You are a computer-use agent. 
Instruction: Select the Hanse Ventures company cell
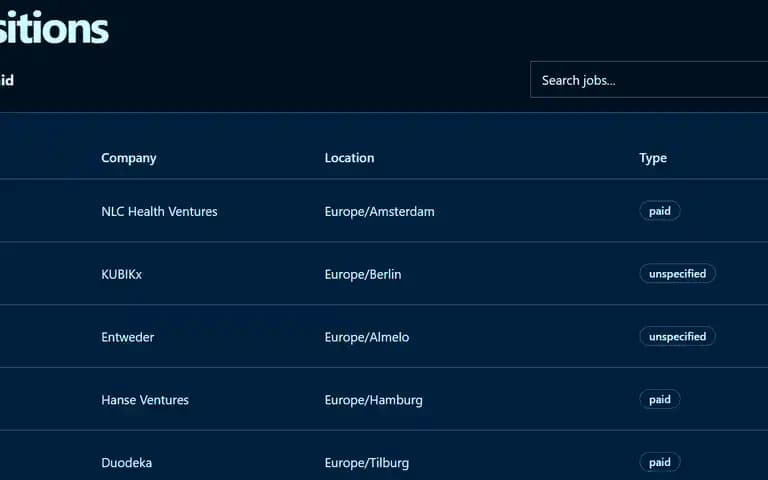145,400
